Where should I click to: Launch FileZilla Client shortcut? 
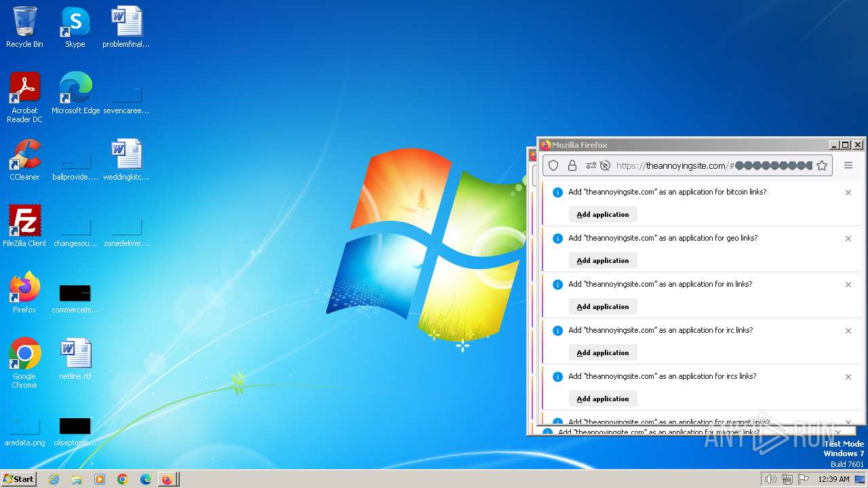pos(24,226)
